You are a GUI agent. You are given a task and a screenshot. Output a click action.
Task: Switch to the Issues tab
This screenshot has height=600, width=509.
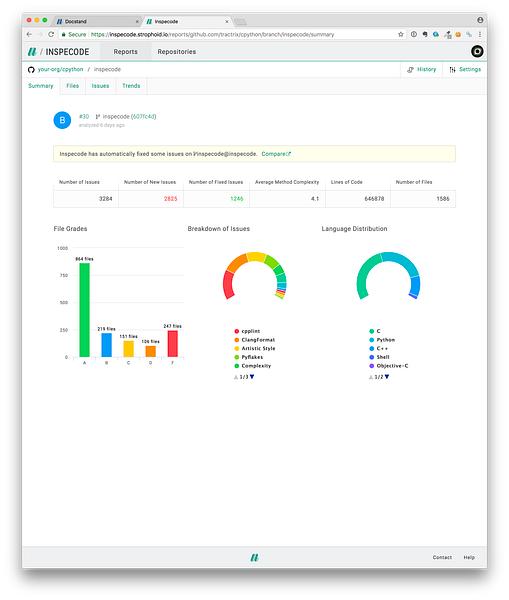pyautogui.click(x=100, y=86)
